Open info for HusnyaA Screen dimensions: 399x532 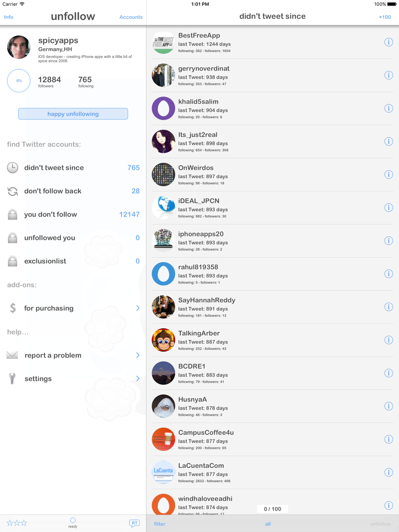tap(389, 406)
